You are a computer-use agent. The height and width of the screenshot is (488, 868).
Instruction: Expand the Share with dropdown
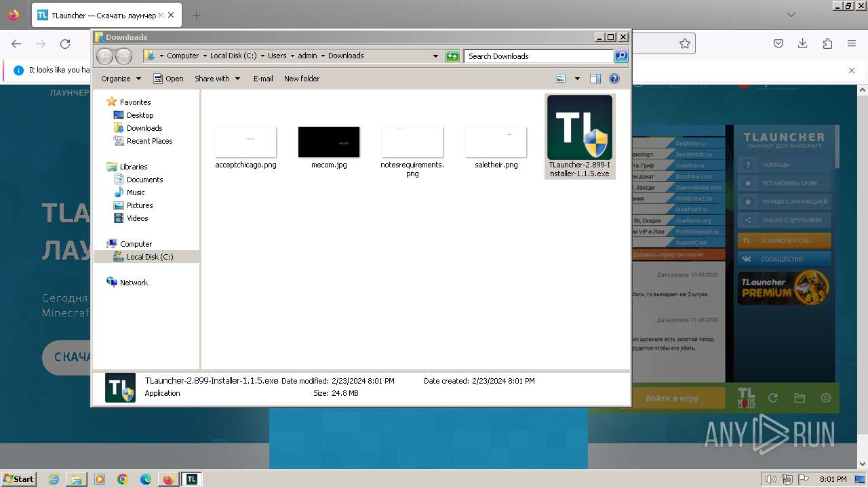click(x=217, y=79)
